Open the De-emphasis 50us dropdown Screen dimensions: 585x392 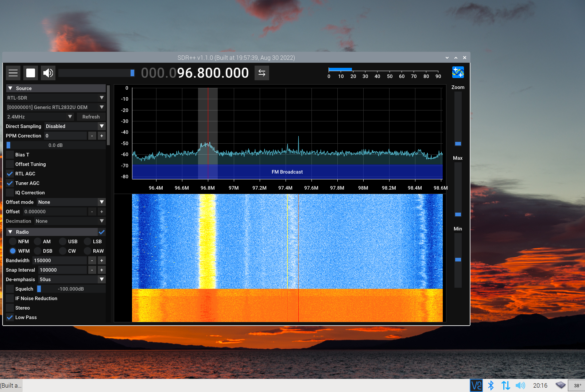(x=71, y=279)
